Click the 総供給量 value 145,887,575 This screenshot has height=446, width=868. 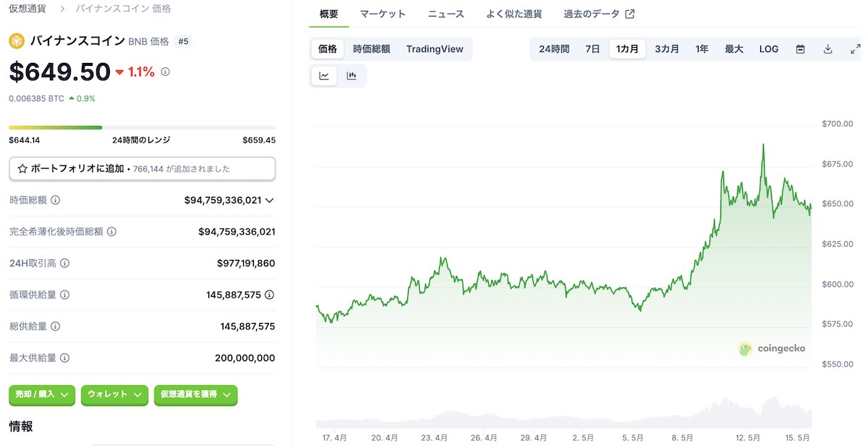pyautogui.click(x=247, y=327)
